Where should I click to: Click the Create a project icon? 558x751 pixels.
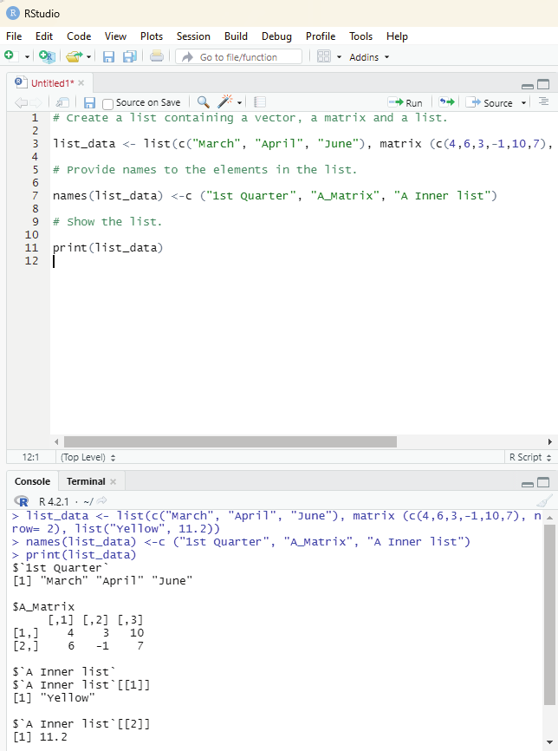tap(47, 57)
